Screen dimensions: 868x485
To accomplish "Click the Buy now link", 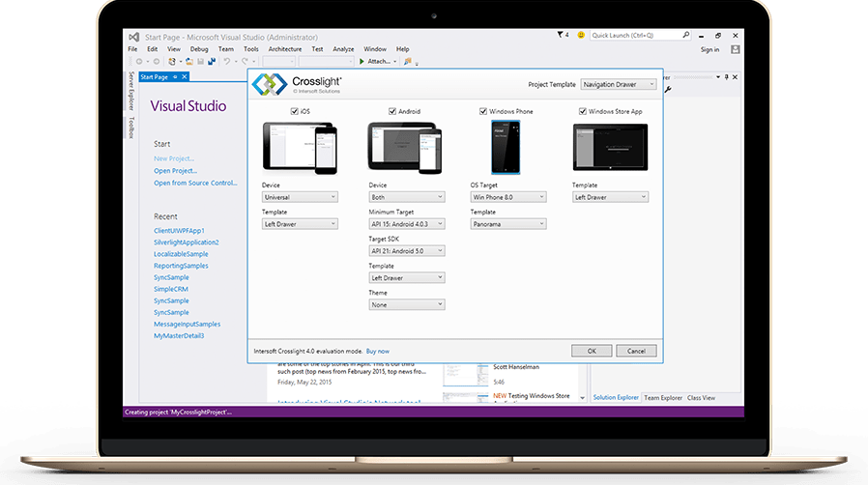I will 378,351.
